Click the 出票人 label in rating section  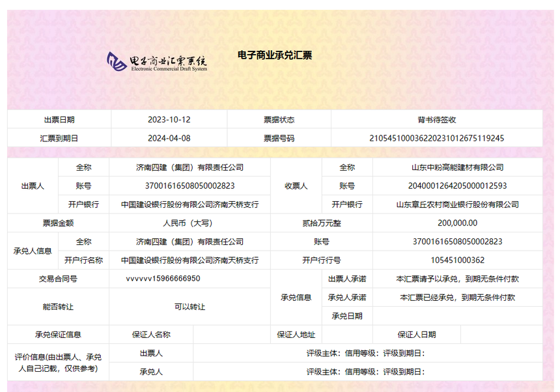point(151,353)
